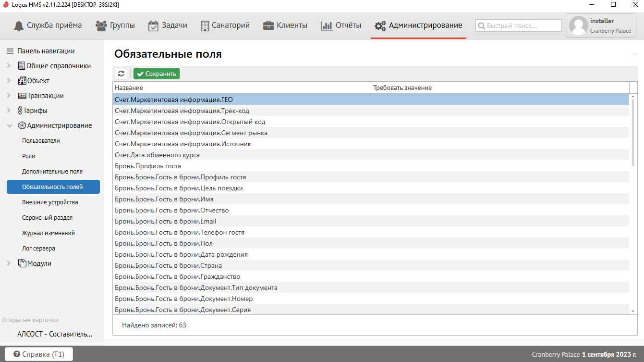Viewport: 644px width, 362px height.
Task: Select row Счёт.Дата обменного курса
Action: [x=371, y=155]
